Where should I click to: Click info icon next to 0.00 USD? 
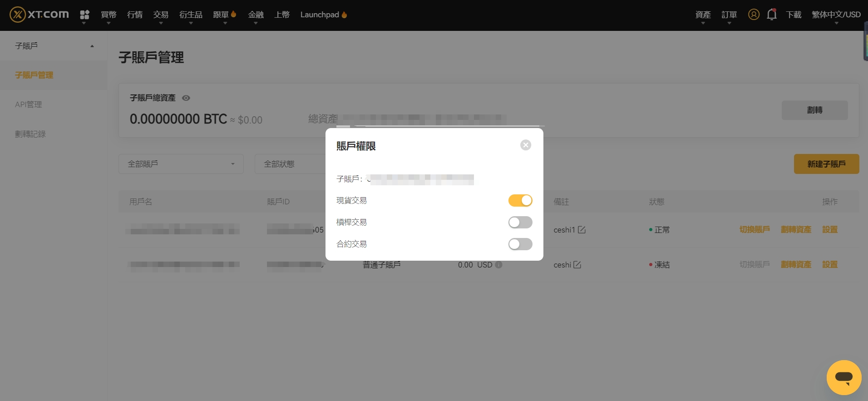(498, 265)
